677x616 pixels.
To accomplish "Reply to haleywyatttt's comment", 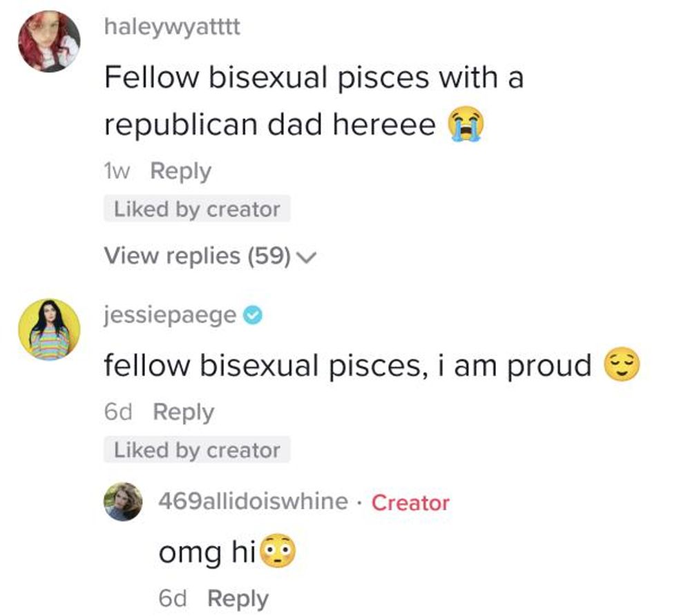I will coord(180,171).
